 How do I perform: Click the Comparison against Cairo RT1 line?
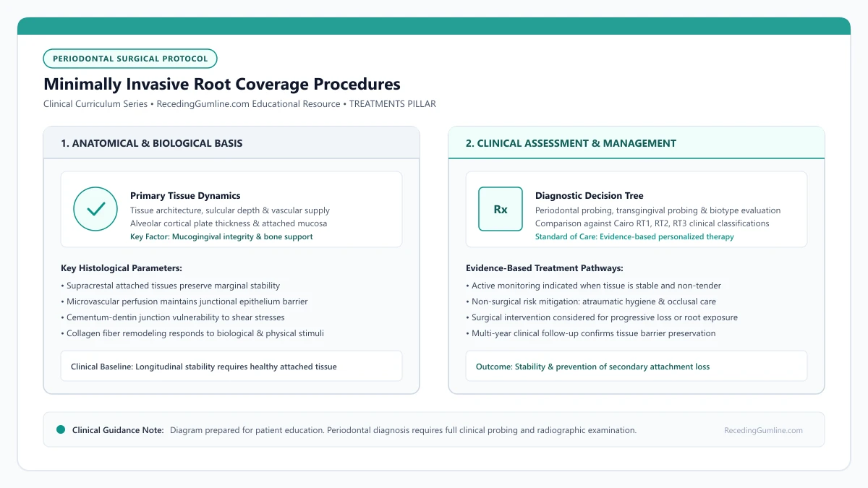point(652,223)
